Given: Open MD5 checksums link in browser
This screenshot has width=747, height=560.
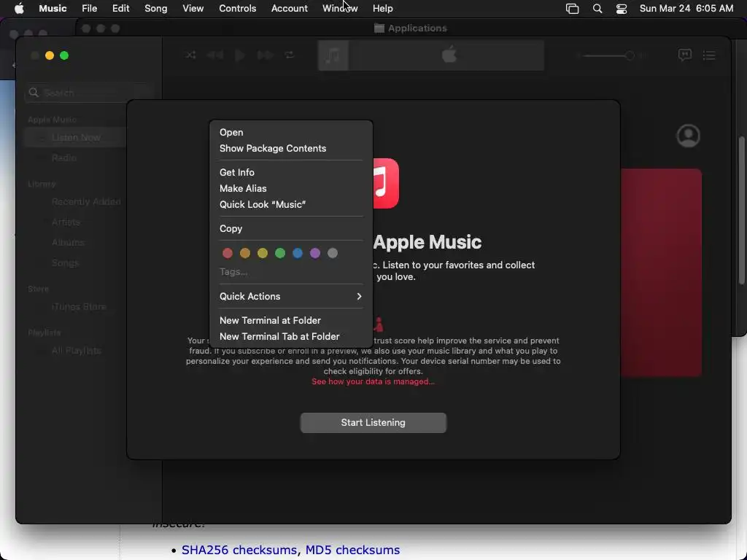Looking at the screenshot, I should point(352,550).
